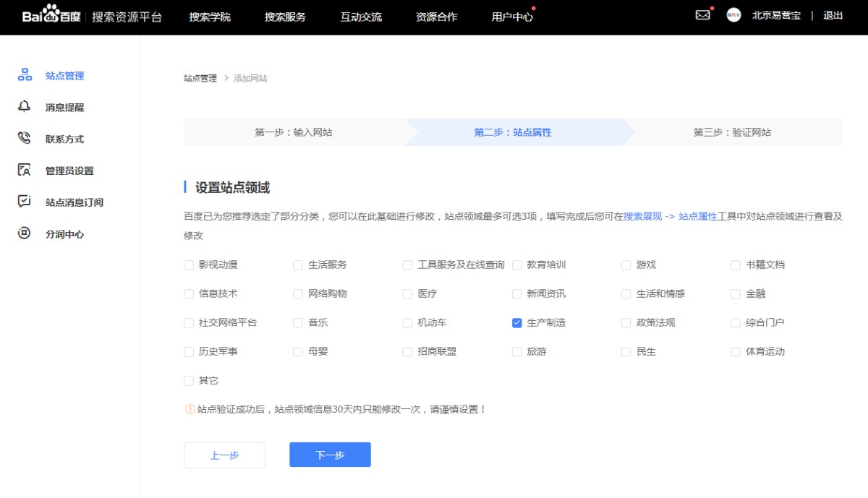Screen dimensions: 868x498
Task: Open the 搜索服务 top menu
Action: (x=285, y=17)
